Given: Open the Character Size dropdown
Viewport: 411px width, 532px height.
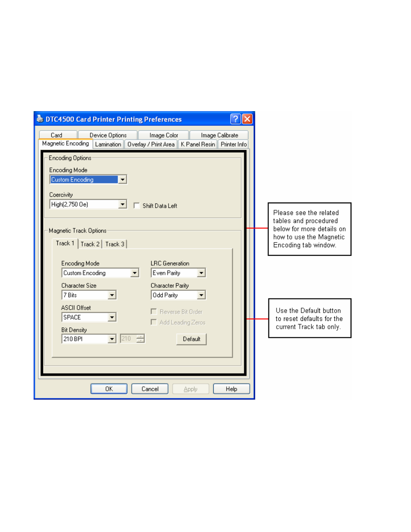Looking at the screenshot, I should 112,295.
